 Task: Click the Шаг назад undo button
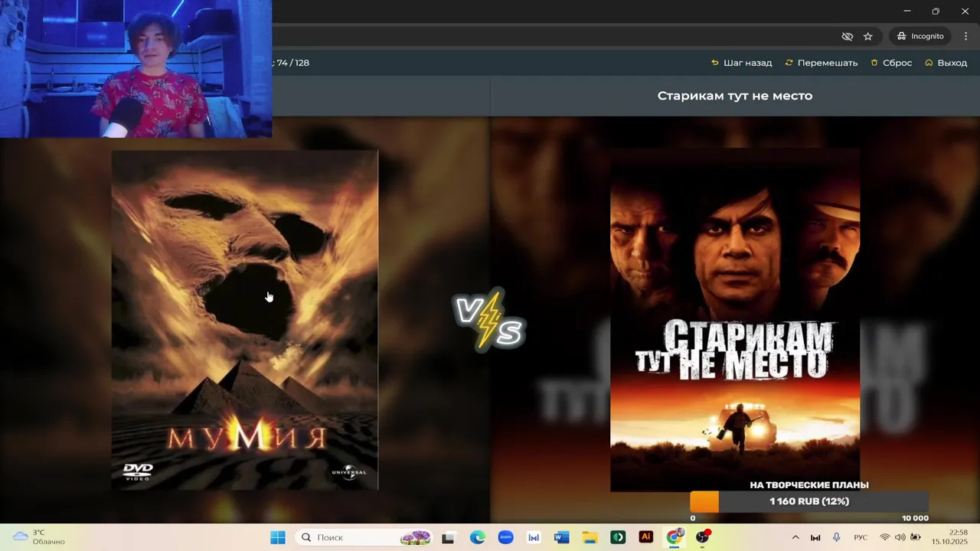tap(741, 63)
